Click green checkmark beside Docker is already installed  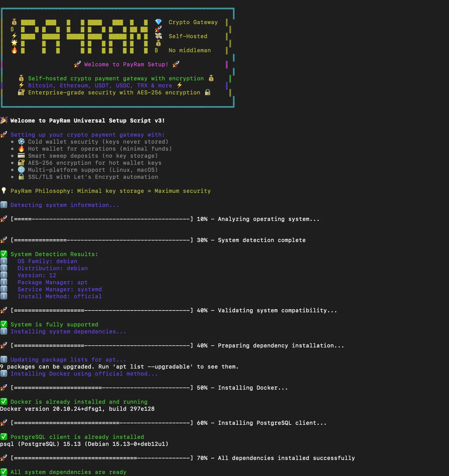(x=4, y=401)
